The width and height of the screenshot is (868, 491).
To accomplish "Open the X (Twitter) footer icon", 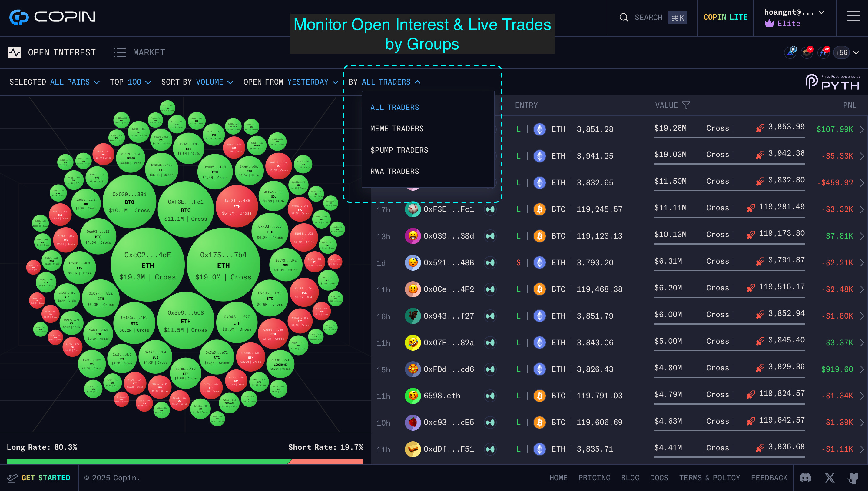I will click(829, 477).
